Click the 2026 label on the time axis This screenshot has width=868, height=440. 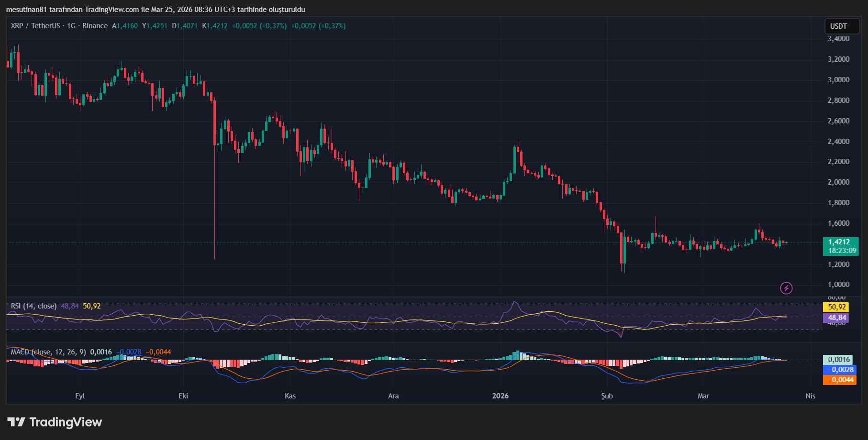pos(500,396)
